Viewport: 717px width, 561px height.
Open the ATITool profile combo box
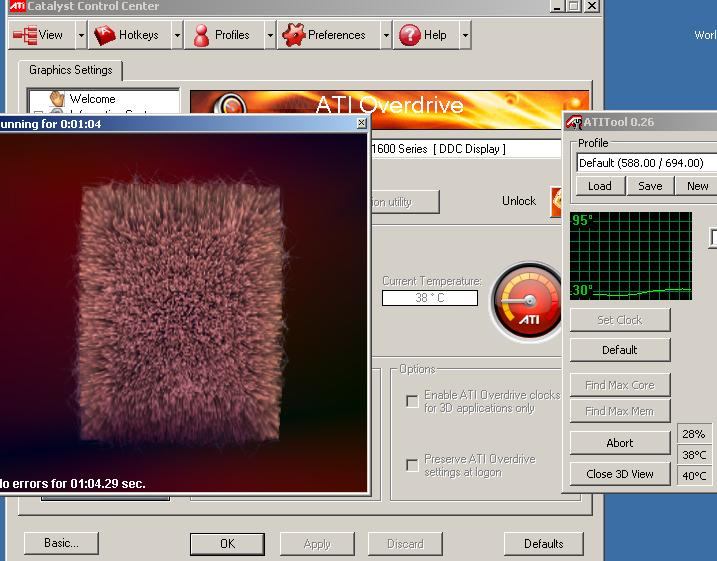(647, 163)
